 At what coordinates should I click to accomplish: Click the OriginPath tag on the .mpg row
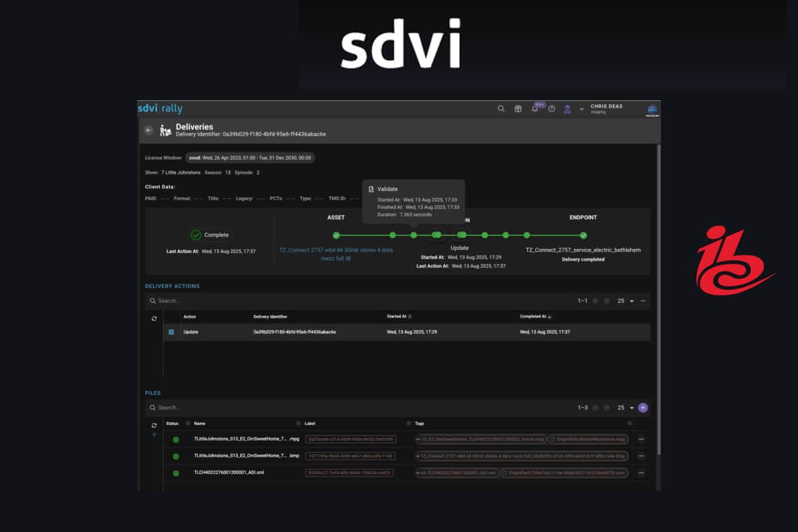click(588, 439)
